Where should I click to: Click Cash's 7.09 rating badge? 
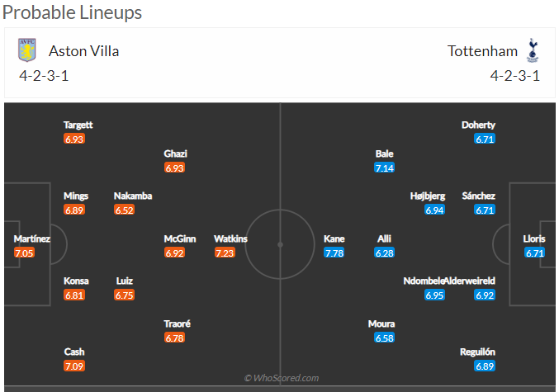point(74,366)
